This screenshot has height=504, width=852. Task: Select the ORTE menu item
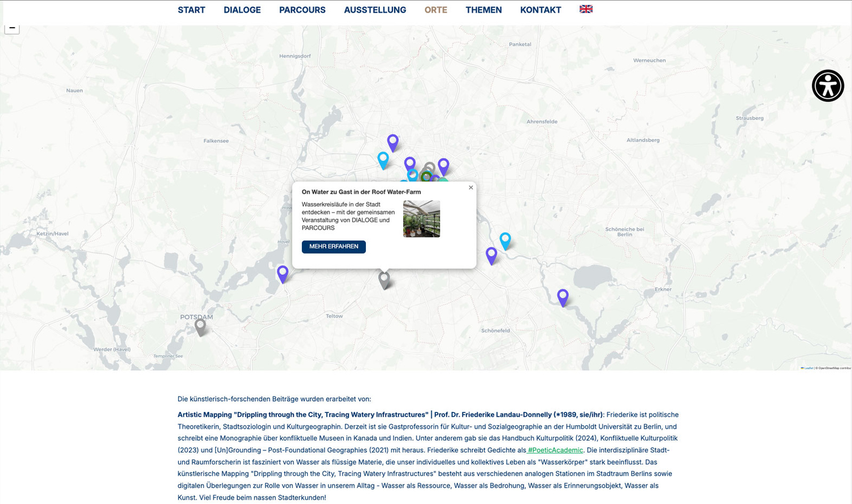click(436, 10)
